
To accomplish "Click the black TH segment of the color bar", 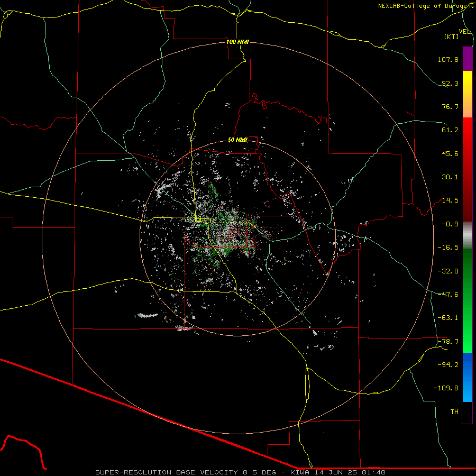I will [x=467, y=413].
